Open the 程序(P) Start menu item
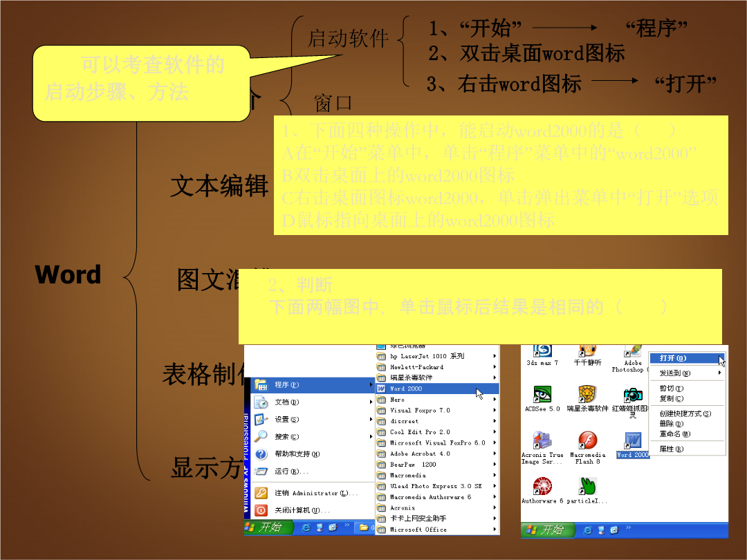Screen dimensions: 747x560 click(313, 385)
